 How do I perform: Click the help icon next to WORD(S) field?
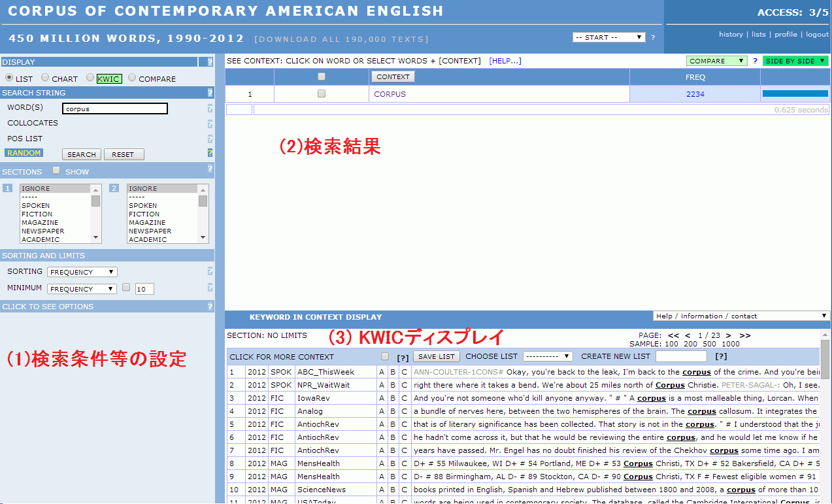coord(210,109)
